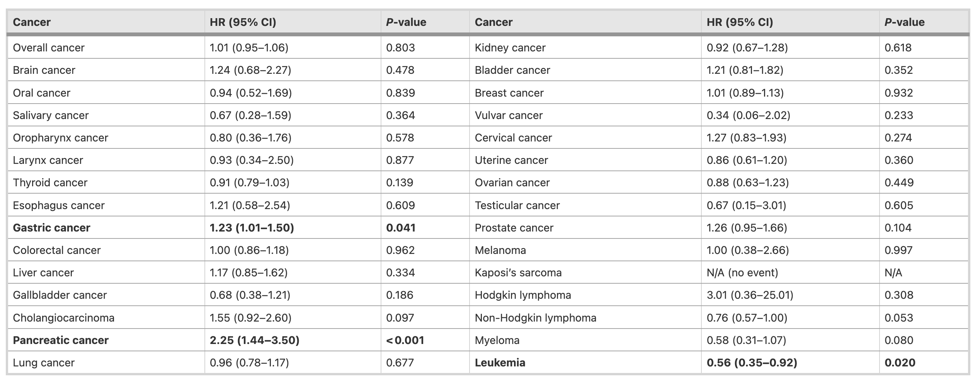
Task: Click the Non-Hodgkin lymphoma cell
Action: (x=535, y=318)
